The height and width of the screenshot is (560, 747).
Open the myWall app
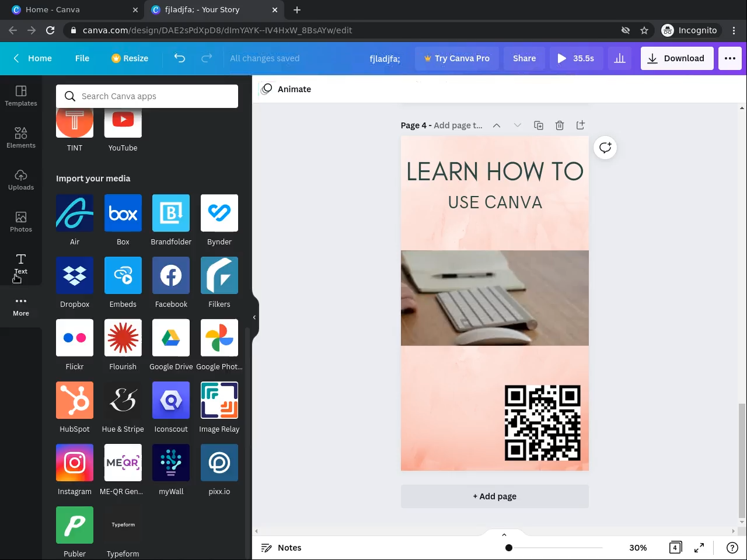pyautogui.click(x=171, y=463)
